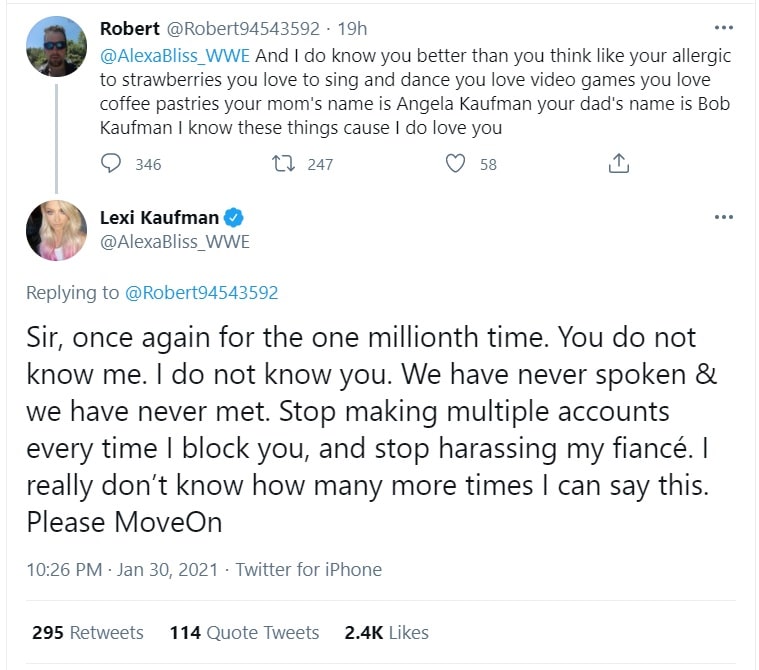View the 295 Retweets list
The width and height of the screenshot is (759, 670).
(x=88, y=632)
